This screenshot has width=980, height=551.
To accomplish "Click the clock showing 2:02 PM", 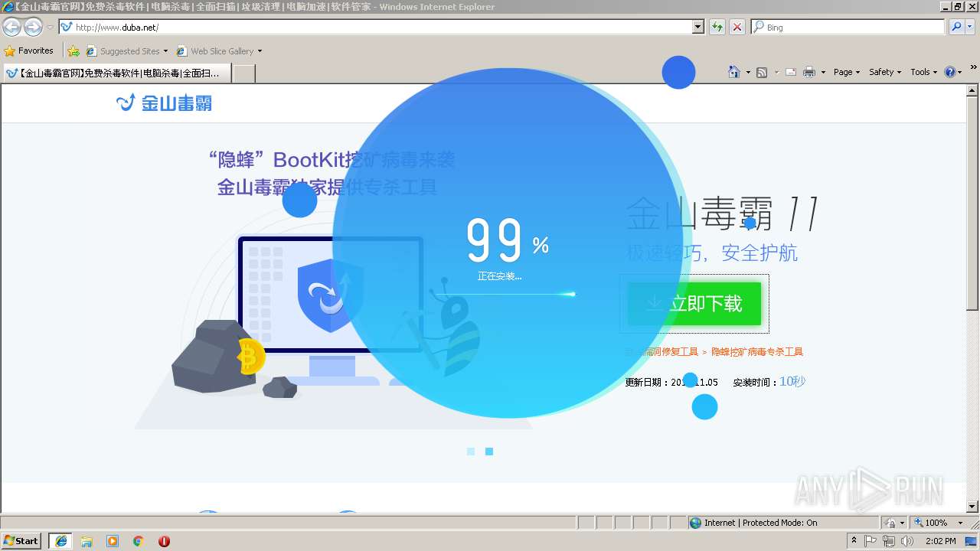I will click(940, 541).
